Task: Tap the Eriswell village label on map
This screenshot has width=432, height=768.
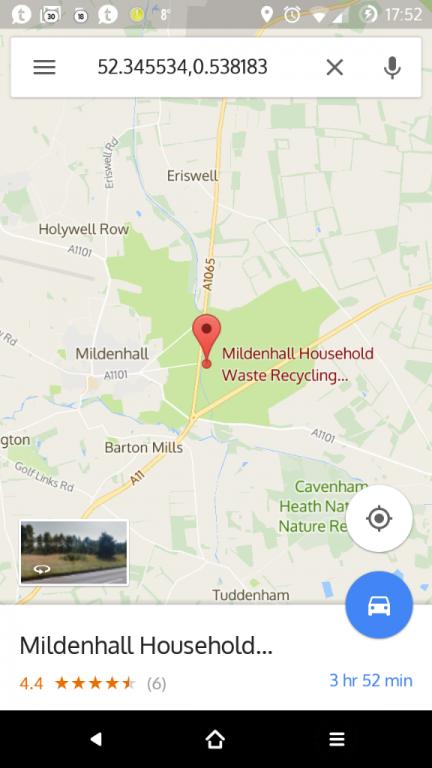Action: [x=192, y=175]
